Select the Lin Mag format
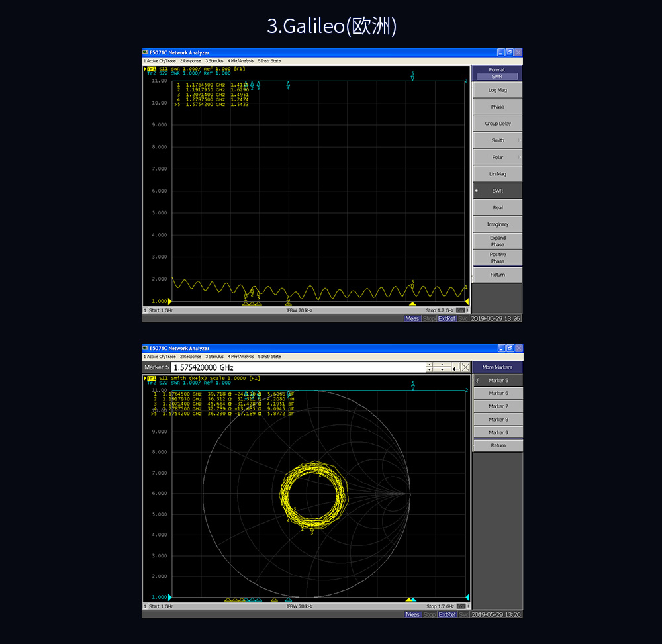This screenshot has width=662, height=644. click(x=497, y=173)
